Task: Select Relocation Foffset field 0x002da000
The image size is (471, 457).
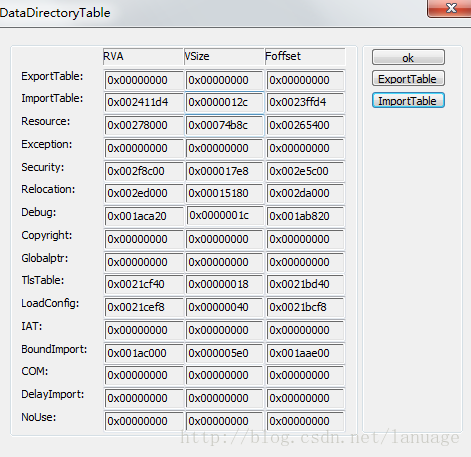Action: tap(305, 193)
